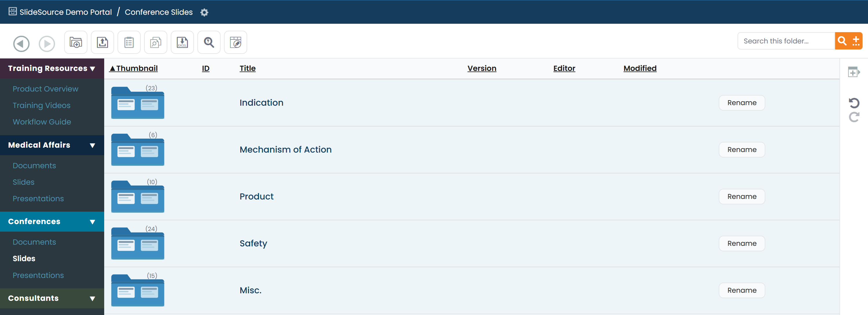
Task: Click the Consultants section heading
Action: coord(33,298)
